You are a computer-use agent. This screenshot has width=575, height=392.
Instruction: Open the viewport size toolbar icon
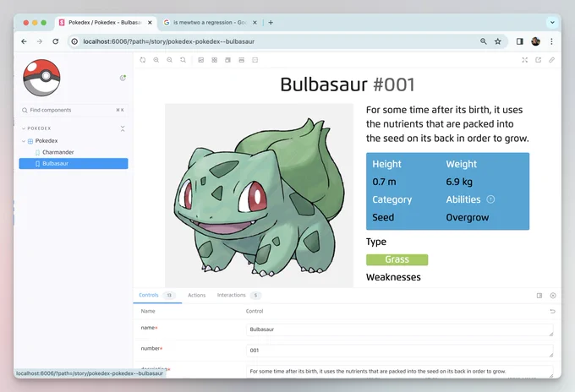pyautogui.click(x=227, y=60)
